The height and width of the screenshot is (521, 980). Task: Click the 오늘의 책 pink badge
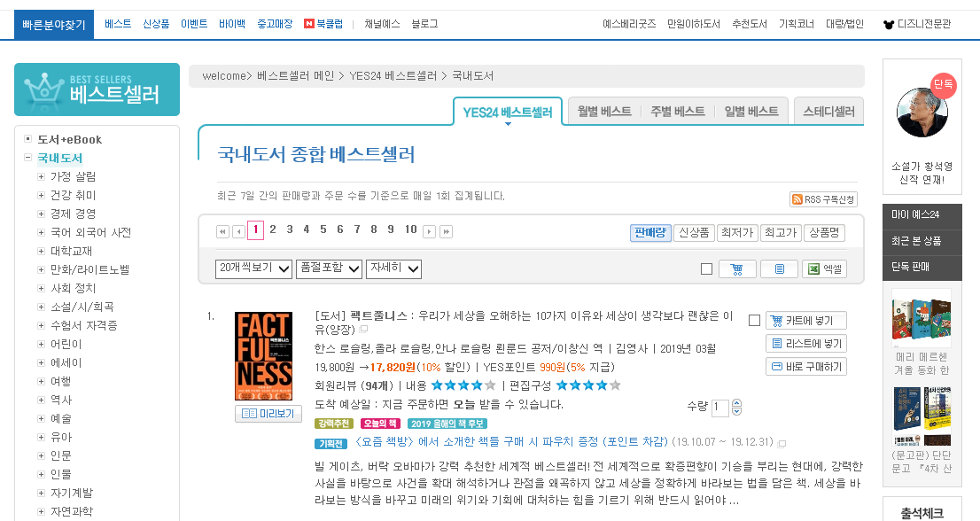(x=380, y=424)
